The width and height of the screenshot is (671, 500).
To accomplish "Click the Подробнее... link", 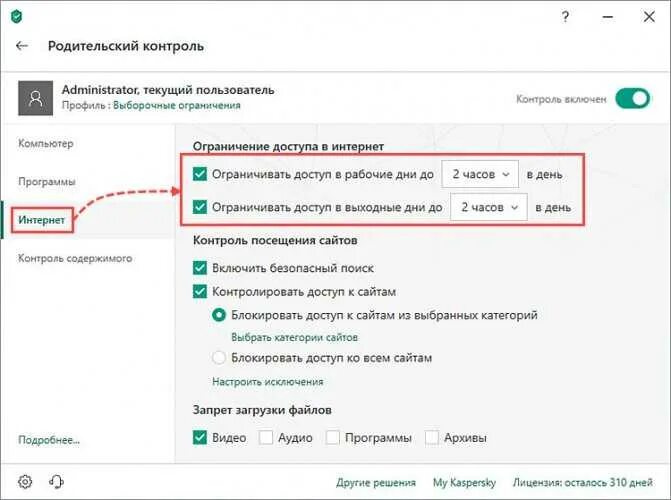I will (x=49, y=440).
